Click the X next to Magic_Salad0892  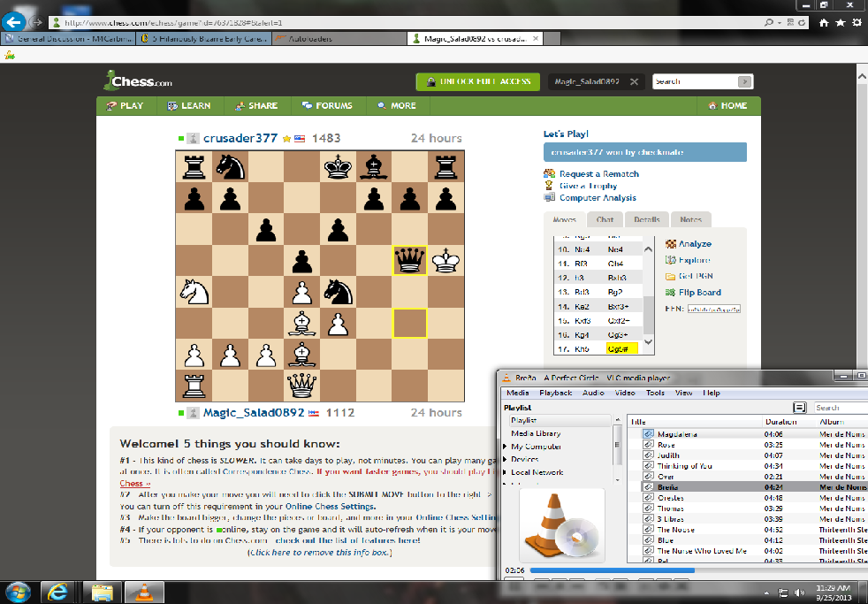click(635, 82)
